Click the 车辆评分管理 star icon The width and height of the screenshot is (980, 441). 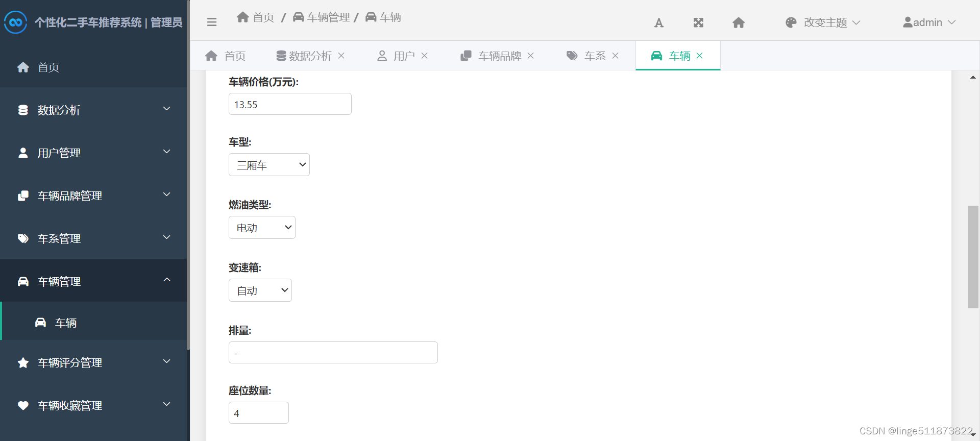pos(23,362)
